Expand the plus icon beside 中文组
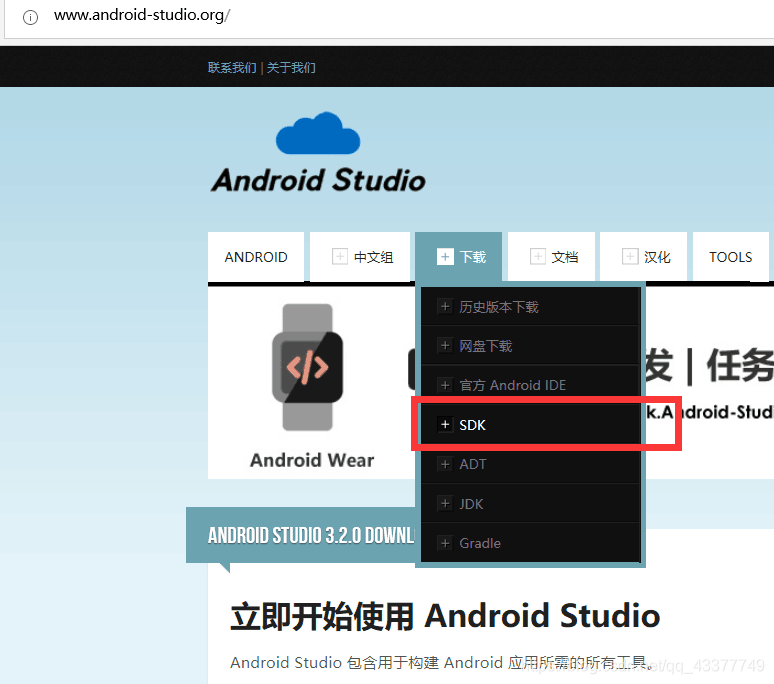774x684 pixels. point(340,257)
